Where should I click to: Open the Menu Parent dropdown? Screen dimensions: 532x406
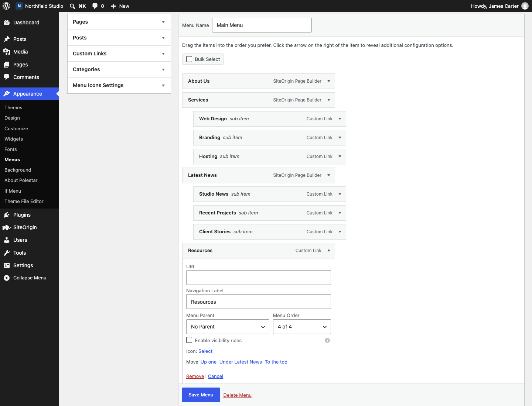pos(228,327)
